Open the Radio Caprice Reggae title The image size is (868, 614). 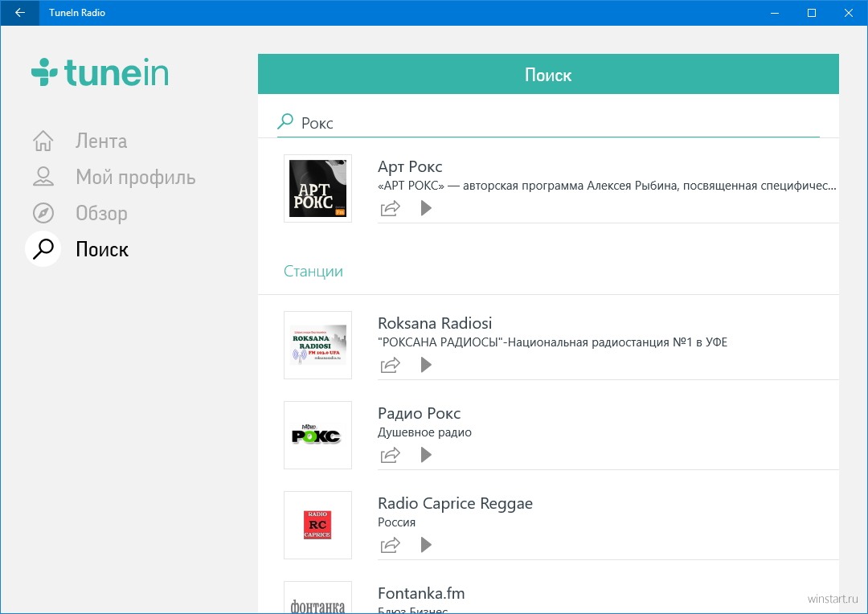[x=455, y=504]
